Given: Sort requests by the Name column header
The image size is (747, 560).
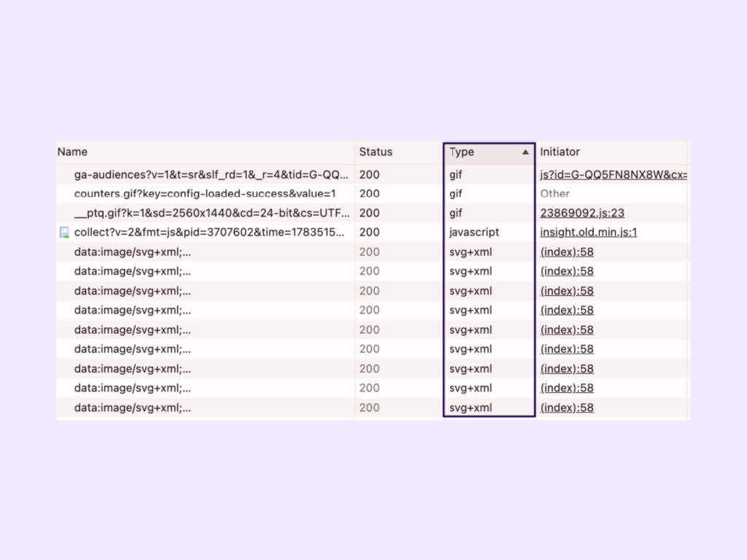Looking at the screenshot, I should click(x=72, y=152).
